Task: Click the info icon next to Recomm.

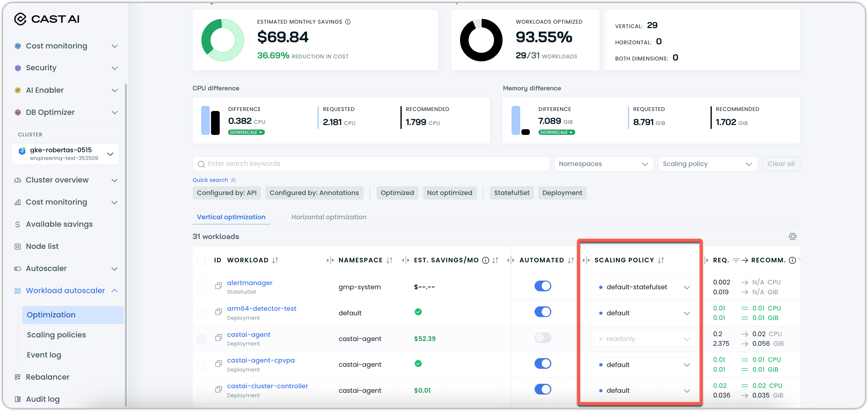Action: coord(792,261)
